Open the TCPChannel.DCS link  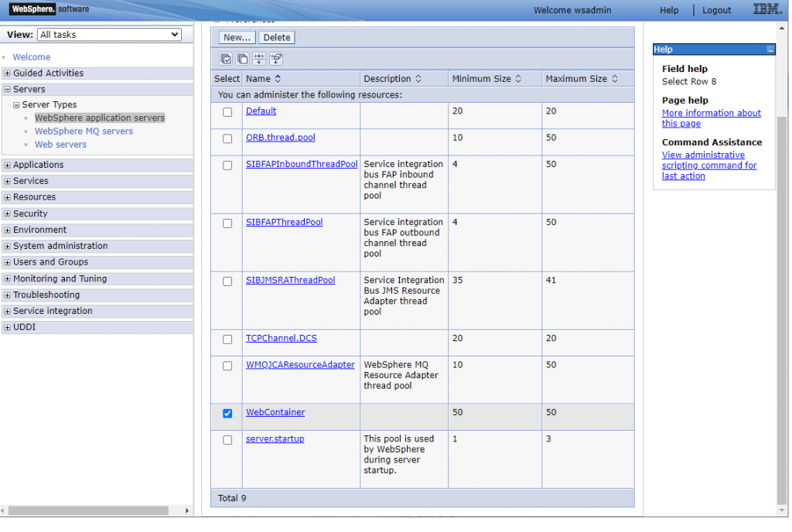282,338
